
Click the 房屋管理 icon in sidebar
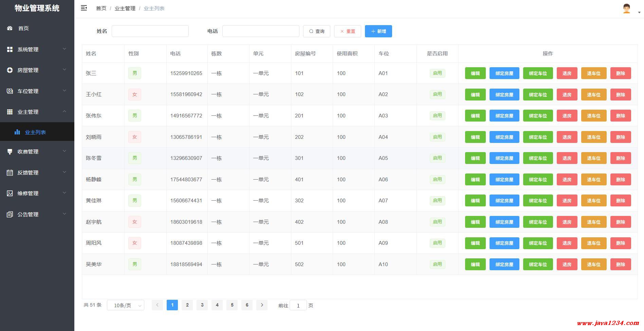click(x=10, y=70)
